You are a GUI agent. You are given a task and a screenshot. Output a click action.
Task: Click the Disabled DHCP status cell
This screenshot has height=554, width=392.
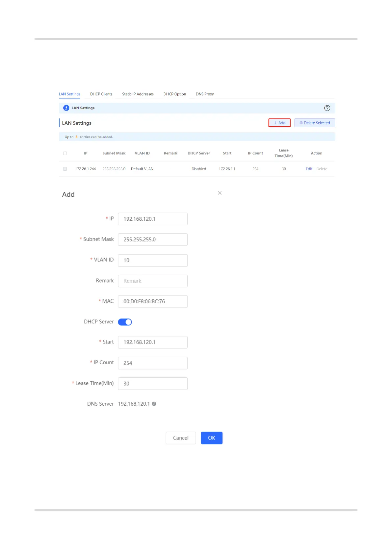click(x=199, y=169)
